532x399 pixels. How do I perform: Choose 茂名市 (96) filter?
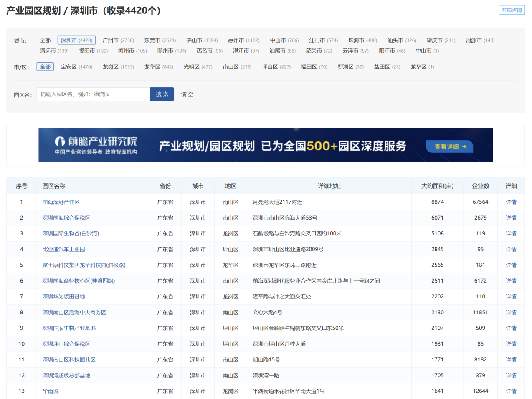coord(209,51)
